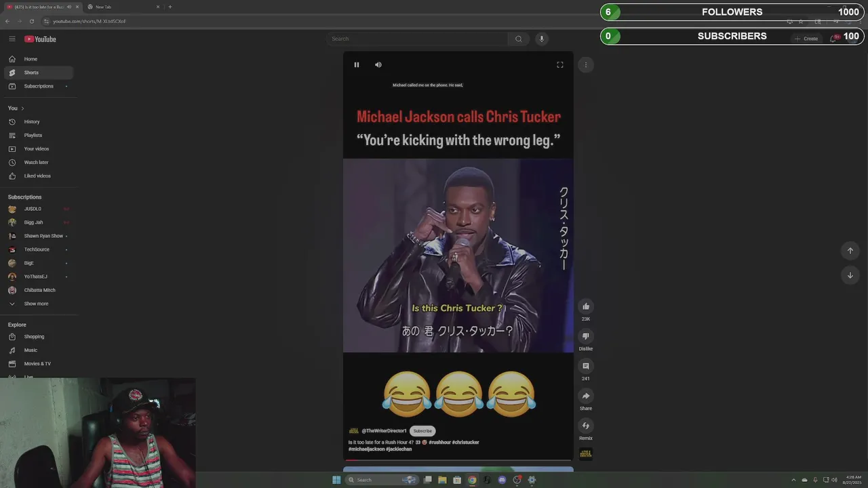Like this Short
Viewport: 868px width, 488px height.
click(x=586, y=306)
